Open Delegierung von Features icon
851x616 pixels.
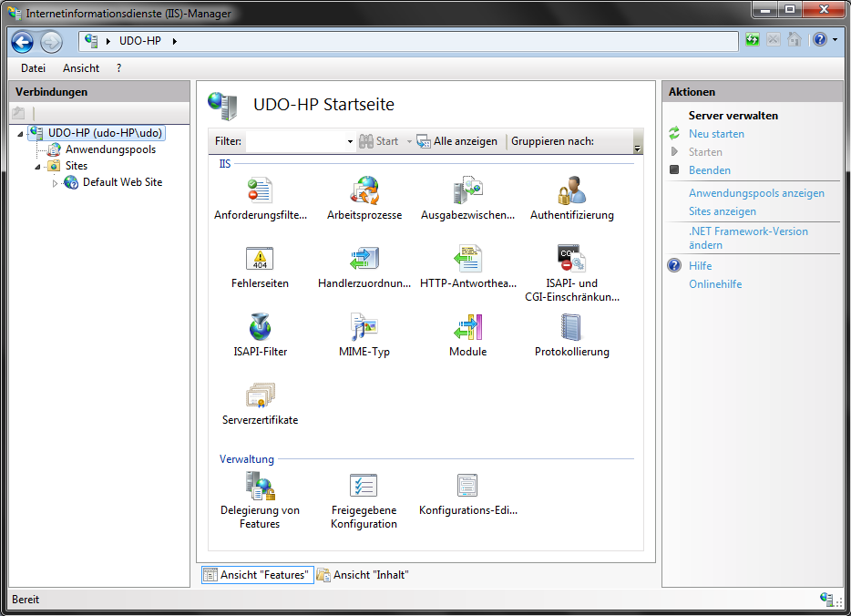coord(260,485)
